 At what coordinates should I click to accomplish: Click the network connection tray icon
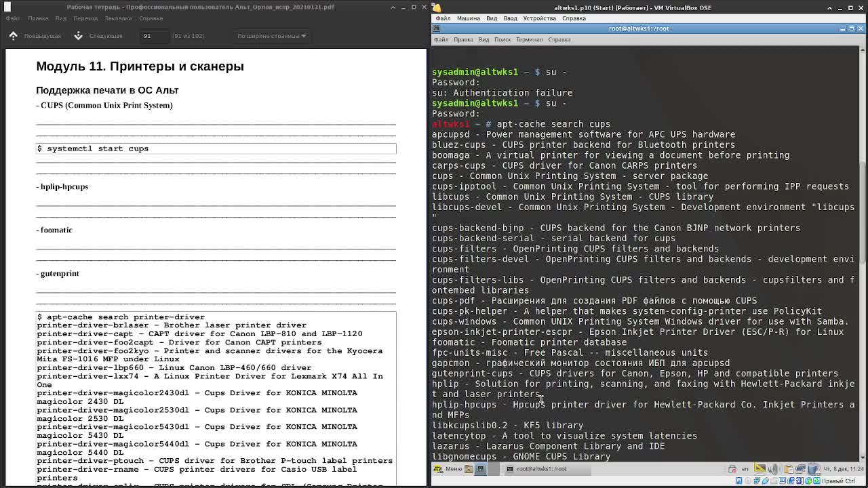tap(801, 469)
